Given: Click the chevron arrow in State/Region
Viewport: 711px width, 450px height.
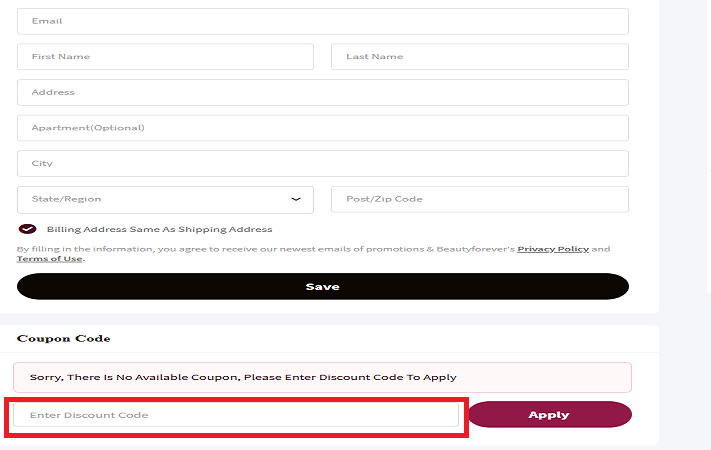Looking at the screenshot, I should [x=296, y=199].
